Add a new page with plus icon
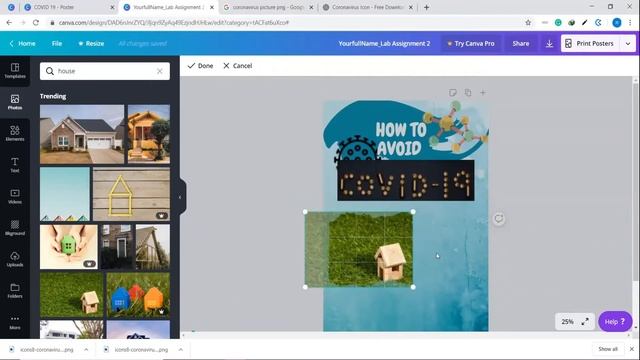640x360 pixels. (483, 93)
